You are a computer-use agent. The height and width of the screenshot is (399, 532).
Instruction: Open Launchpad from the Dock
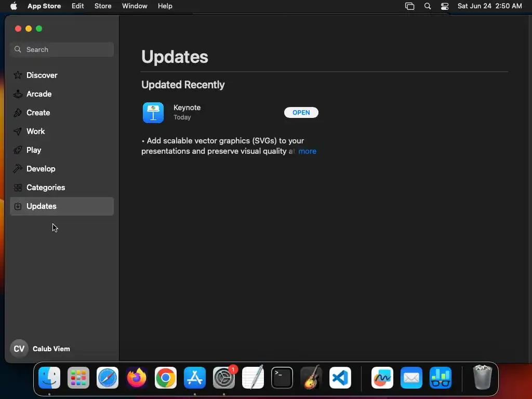pyautogui.click(x=78, y=378)
